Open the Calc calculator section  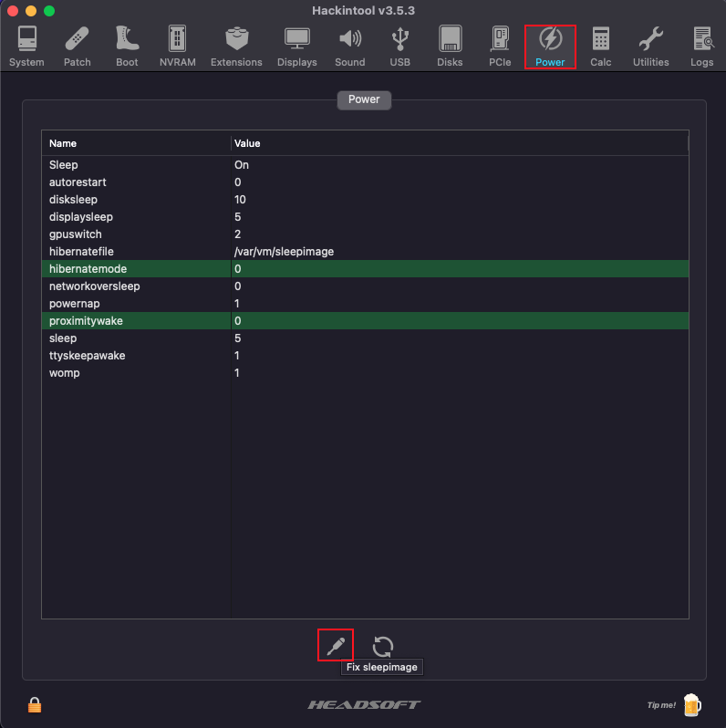pyautogui.click(x=600, y=46)
